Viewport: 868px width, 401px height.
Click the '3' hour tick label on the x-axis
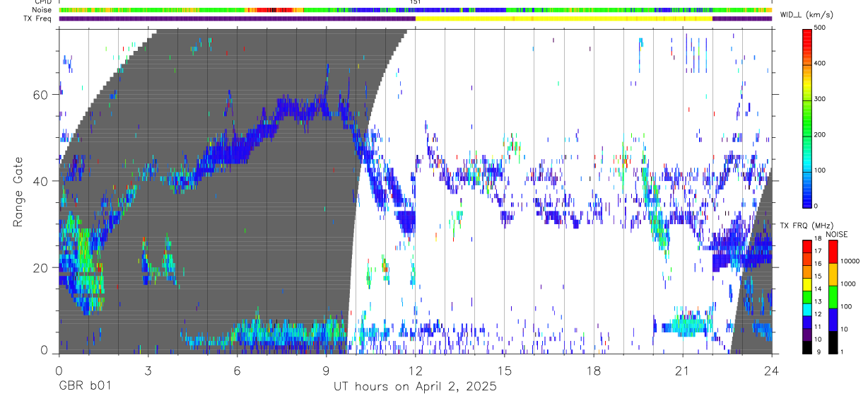tap(148, 371)
